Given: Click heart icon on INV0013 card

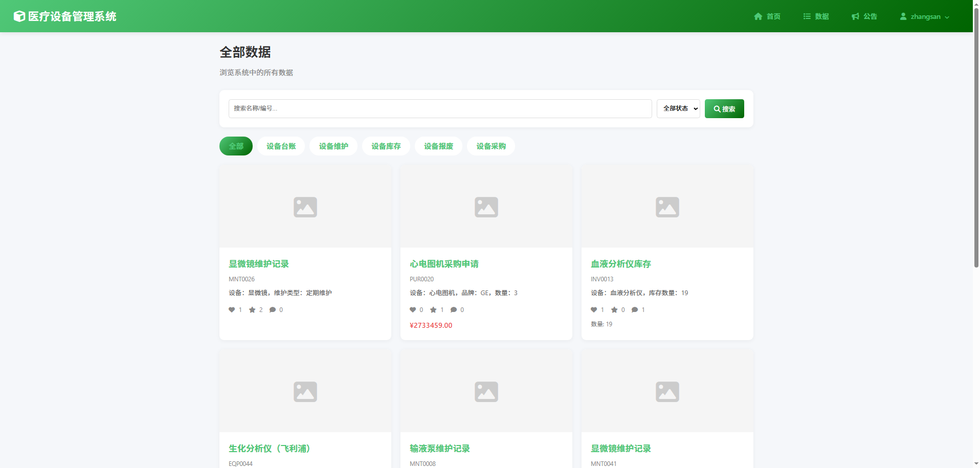Looking at the screenshot, I should coord(594,310).
